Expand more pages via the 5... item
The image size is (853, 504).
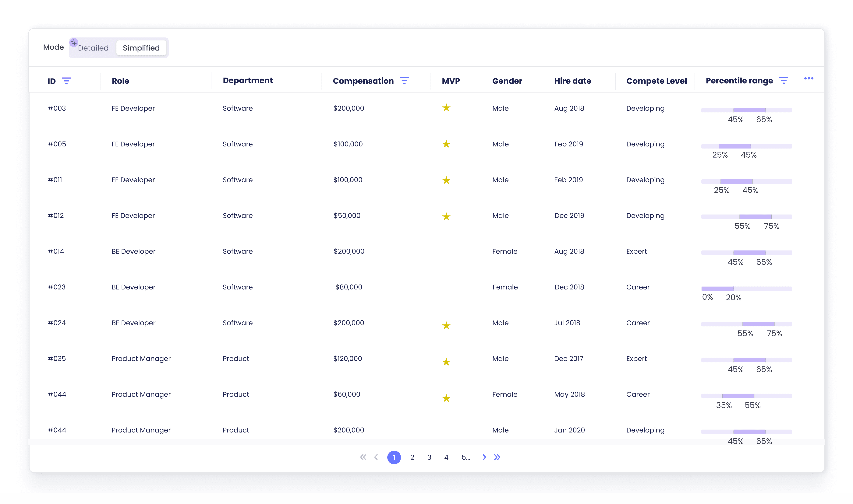tap(466, 457)
